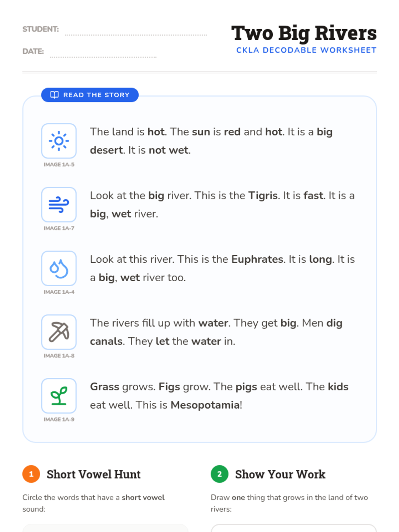Click the Image 1A-9 caption label
Screen dimensions: 399x532
pos(59,419)
